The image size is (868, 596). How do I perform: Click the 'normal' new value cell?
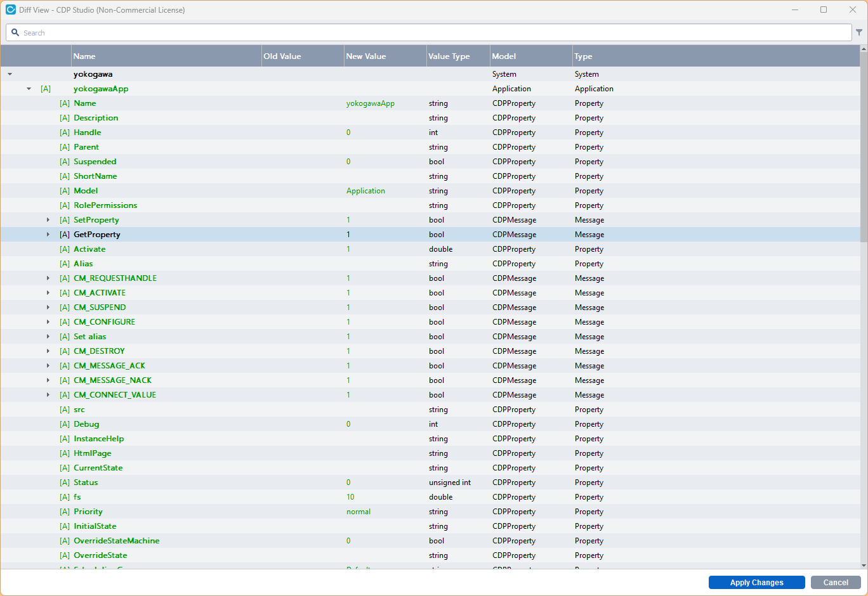coord(358,512)
